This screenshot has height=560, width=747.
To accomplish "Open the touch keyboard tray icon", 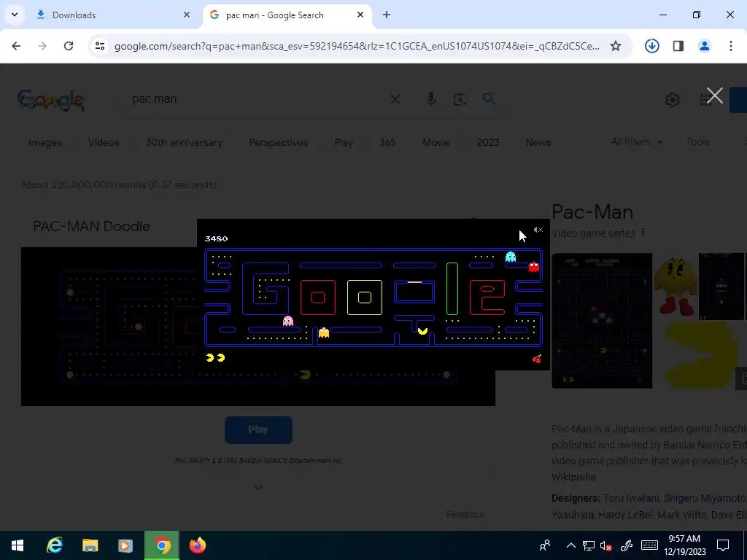I will (x=649, y=545).
